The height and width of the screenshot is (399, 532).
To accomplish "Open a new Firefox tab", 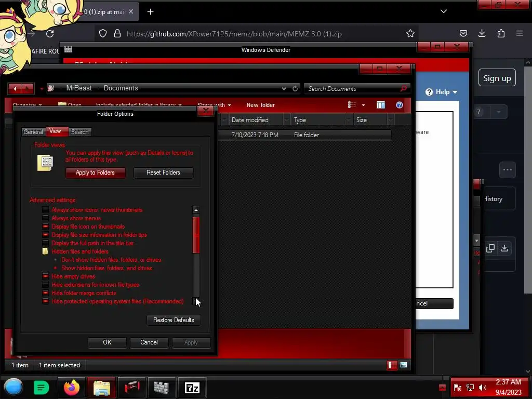I will point(150,12).
